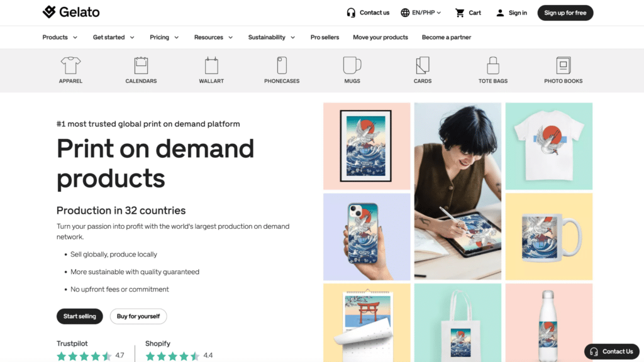Click the TOTE BAGS label text
This screenshot has height=362, width=644.
pos(493,81)
